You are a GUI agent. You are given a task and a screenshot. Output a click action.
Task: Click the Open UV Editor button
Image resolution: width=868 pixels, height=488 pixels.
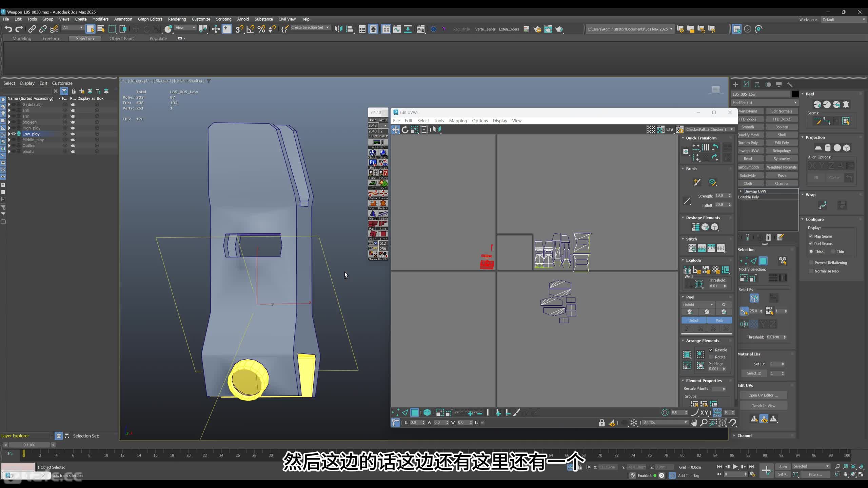click(763, 395)
